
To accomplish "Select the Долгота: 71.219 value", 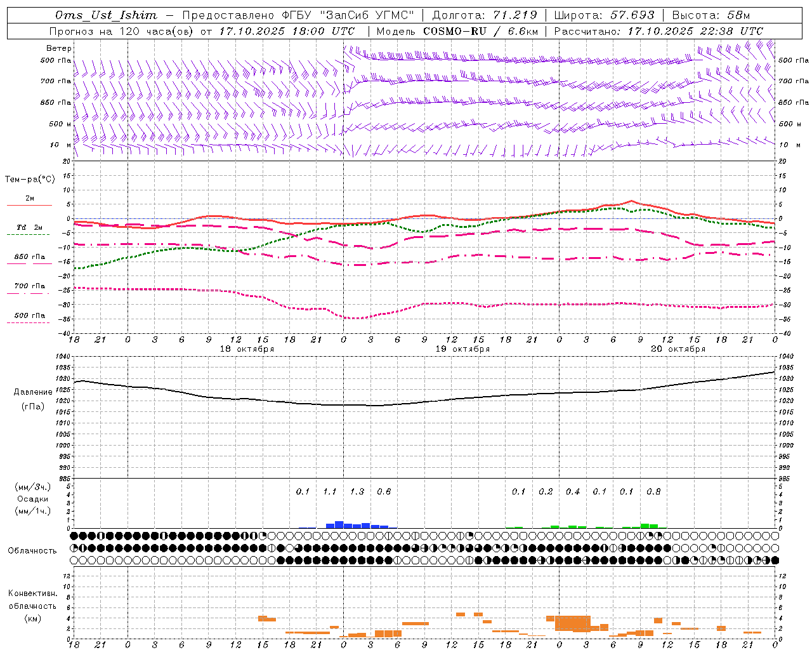I will tap(485, 15).
